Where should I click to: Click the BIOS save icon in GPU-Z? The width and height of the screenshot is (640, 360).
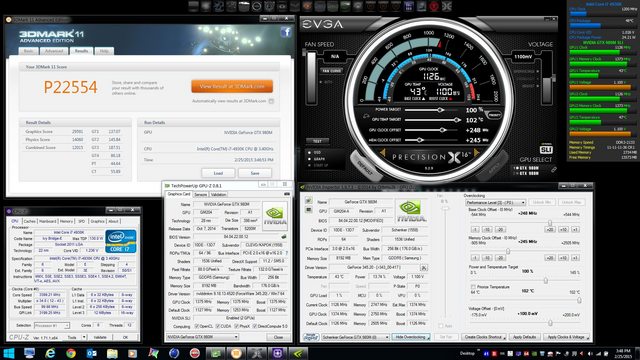[284, 237]
